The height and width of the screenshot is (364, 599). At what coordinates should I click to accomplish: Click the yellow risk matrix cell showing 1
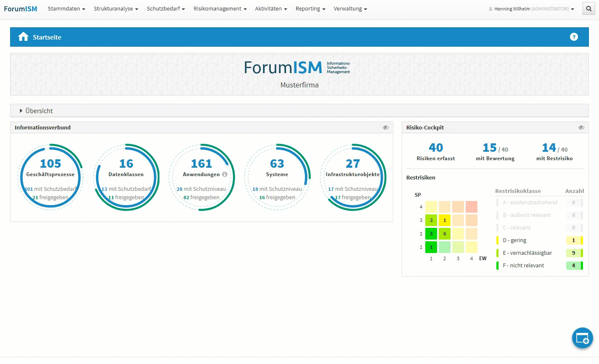coord(445,220)
